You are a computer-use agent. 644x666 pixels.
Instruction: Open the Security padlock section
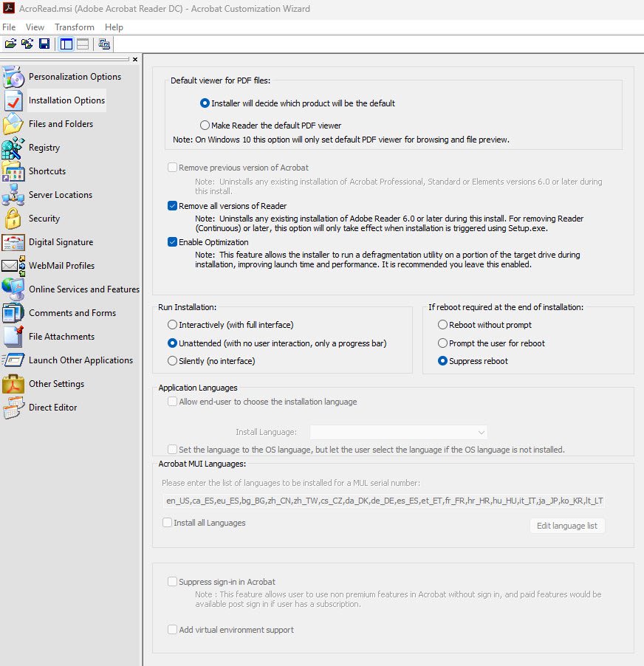13,219
